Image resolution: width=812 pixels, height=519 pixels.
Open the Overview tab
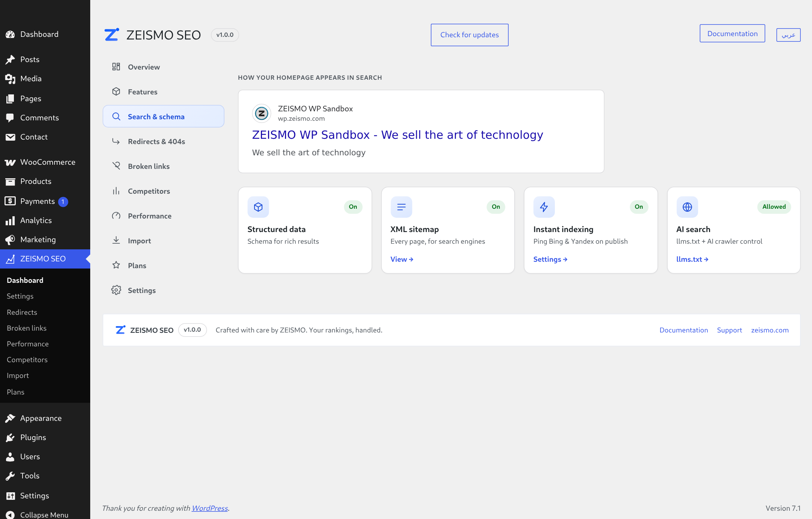tap(164, 67)
